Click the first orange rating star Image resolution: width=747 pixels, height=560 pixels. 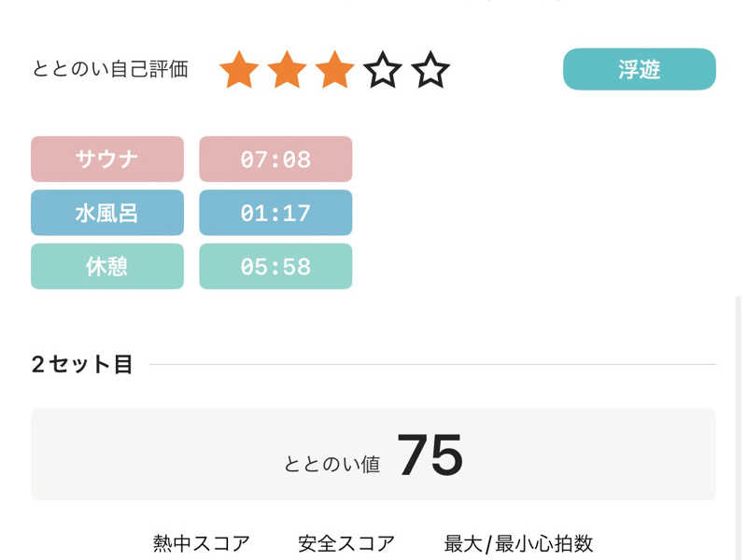pos(239,70)
